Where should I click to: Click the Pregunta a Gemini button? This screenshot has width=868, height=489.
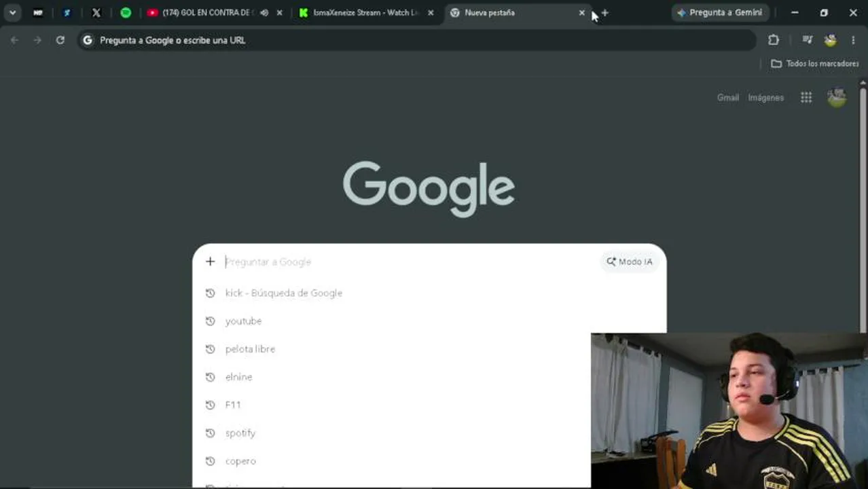[720, 12]
